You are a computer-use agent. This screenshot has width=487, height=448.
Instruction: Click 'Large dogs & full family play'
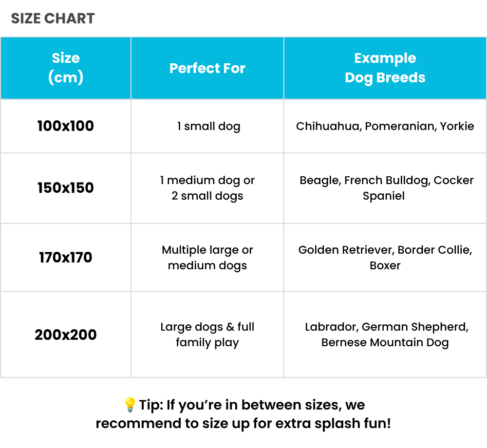coord(207,335)
